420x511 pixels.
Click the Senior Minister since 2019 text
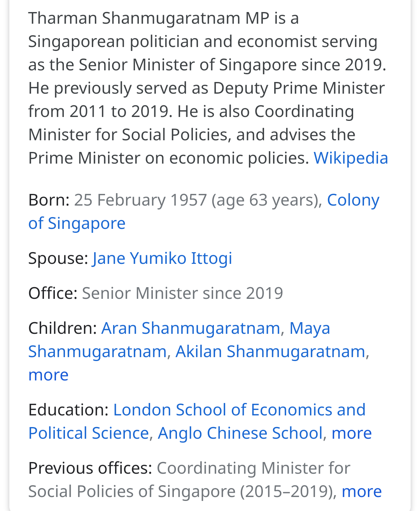point(182,293)
